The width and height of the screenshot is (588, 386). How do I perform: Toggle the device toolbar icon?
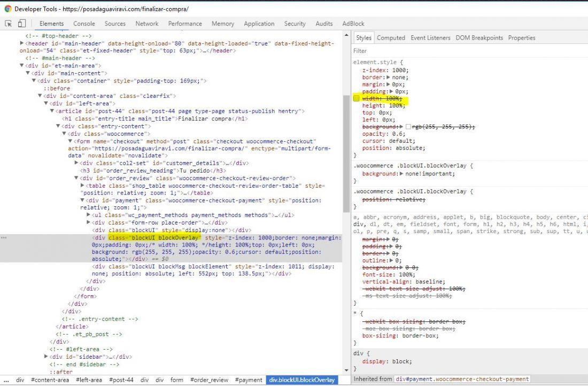click(x=22, y=24)
